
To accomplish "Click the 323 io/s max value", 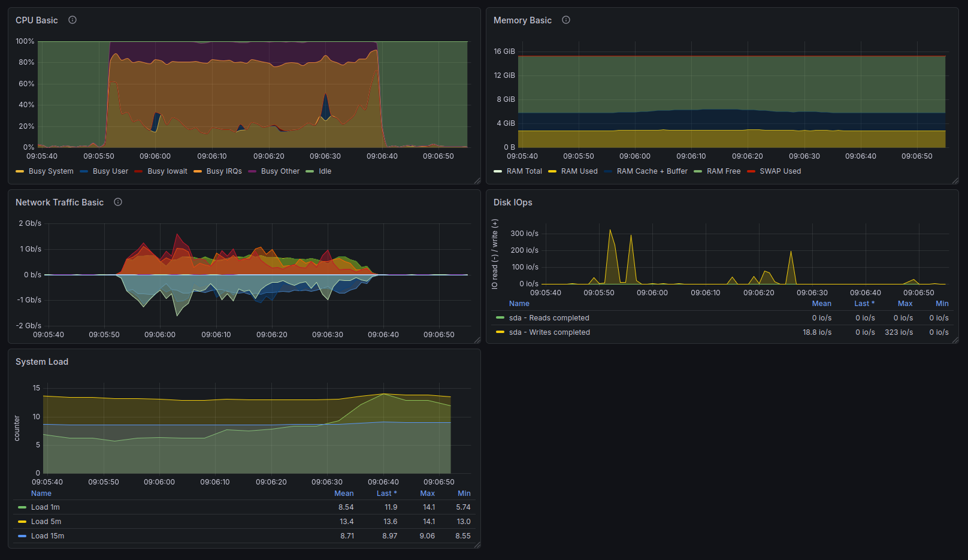I will click(x=899, y=332).
